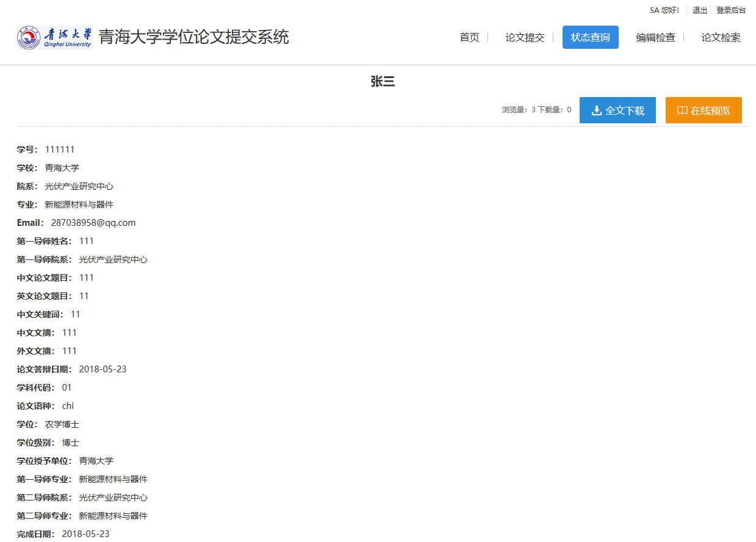This screenshot has height=542, width=756.
Task: Click the SA 您好 greeting text
Action: coord(664,10)
